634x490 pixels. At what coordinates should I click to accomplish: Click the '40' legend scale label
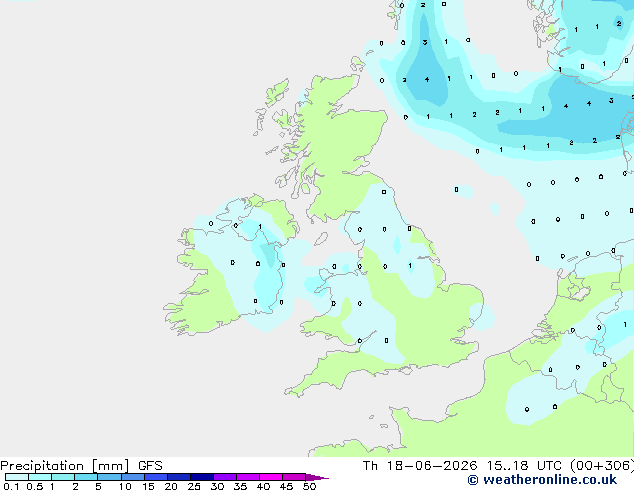263,486
